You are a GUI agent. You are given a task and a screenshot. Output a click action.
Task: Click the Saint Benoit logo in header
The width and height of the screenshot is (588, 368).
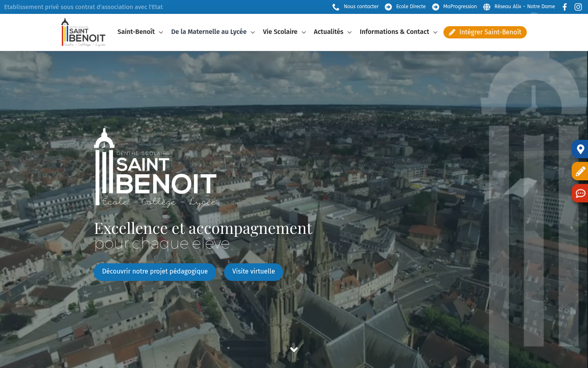coord(83,32)
